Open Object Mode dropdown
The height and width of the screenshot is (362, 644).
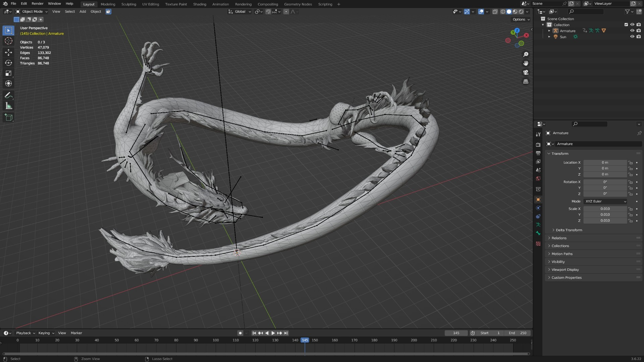[32, 11]
